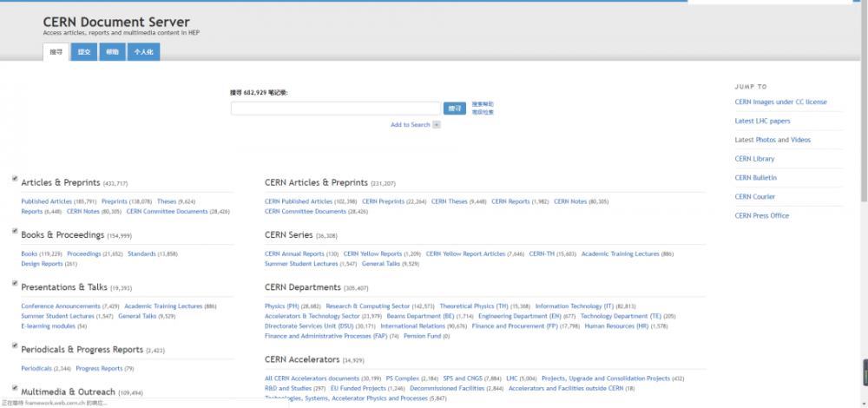Open CERN Images under CC license

[x=780, y=102]
